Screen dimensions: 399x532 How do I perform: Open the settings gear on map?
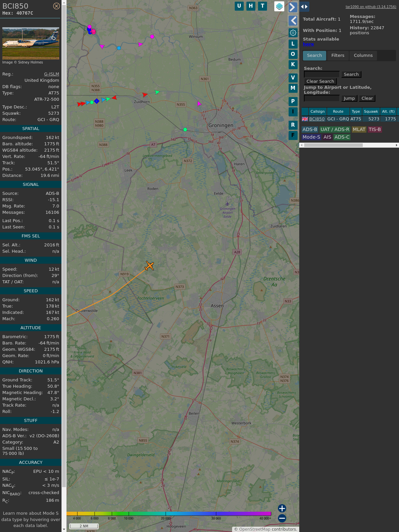click(x=293, y=33)
